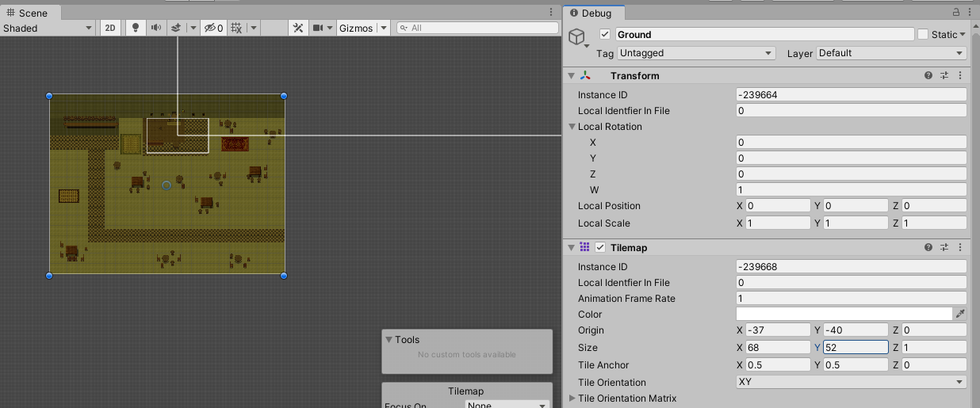Enable the Static checkbox
This screenshot has width=980, height=408.
923,34
